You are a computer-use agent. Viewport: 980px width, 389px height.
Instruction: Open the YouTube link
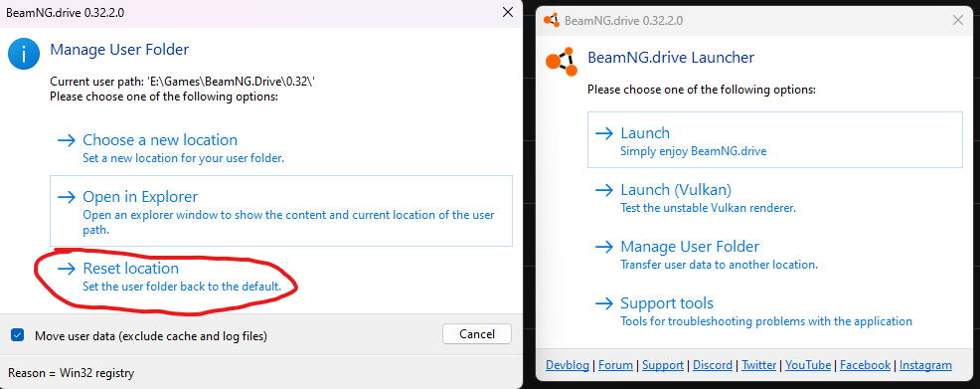pyautogui.click(x=808, y=365)
